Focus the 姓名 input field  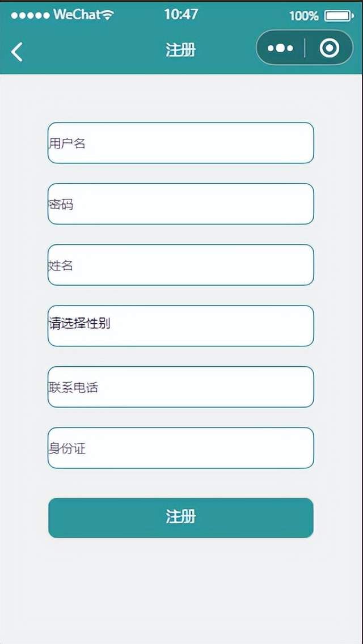tap(181, 265)
